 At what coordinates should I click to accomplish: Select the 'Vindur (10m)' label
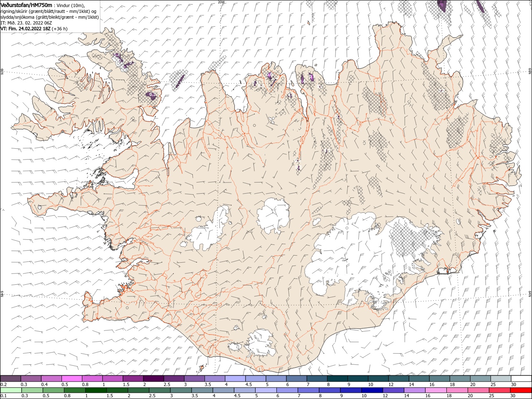70,5
